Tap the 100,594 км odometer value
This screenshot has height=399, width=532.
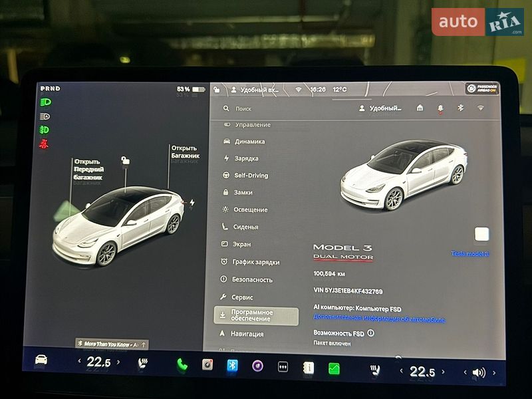(x=329, y=273)
